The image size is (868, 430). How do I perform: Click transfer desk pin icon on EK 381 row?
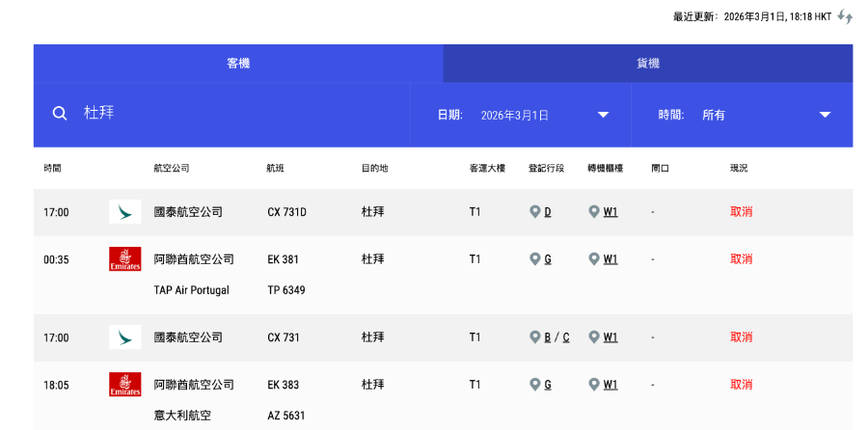[593, 259]
